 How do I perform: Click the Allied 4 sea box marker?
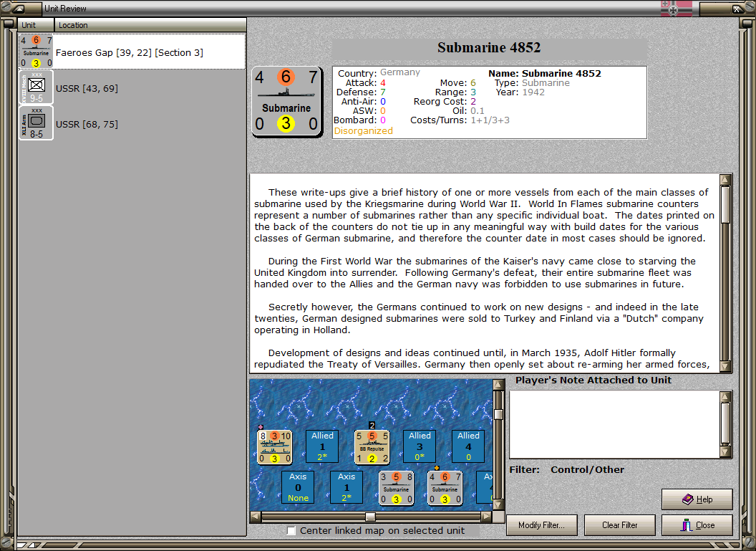point(468,446)
